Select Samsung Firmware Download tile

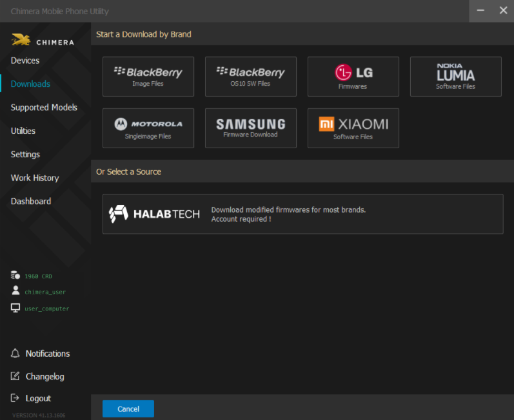coord(251,128)
